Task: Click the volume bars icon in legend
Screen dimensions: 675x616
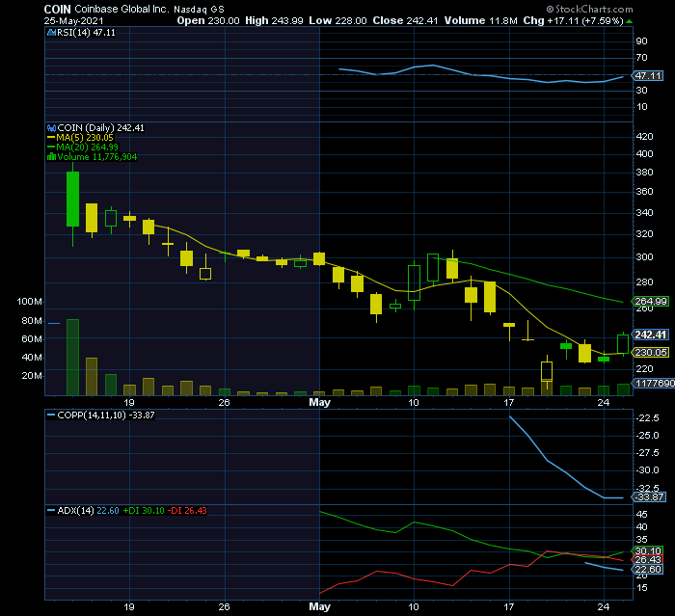Action: (52, 157)
